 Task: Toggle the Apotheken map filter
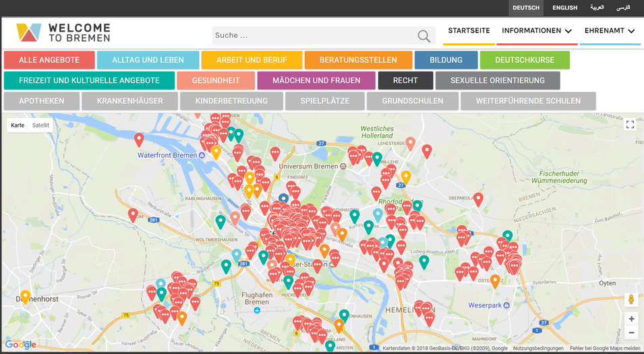point(42,101)
